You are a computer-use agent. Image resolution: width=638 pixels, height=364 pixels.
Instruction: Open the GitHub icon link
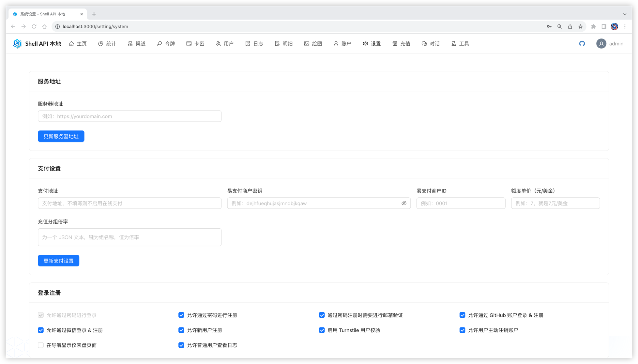pyautogui.click(x=582, y=44)
